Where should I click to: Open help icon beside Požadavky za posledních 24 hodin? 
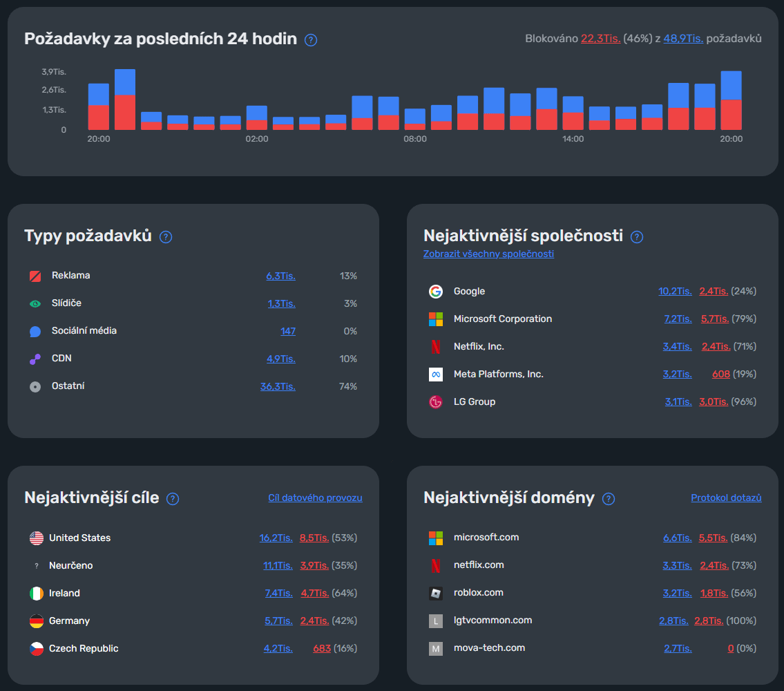pos(311,40)
